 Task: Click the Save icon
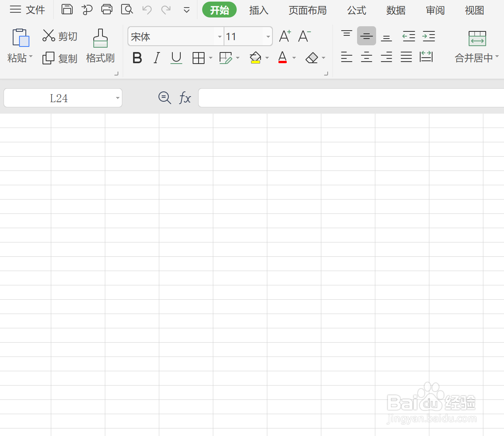tap(67, 9)
